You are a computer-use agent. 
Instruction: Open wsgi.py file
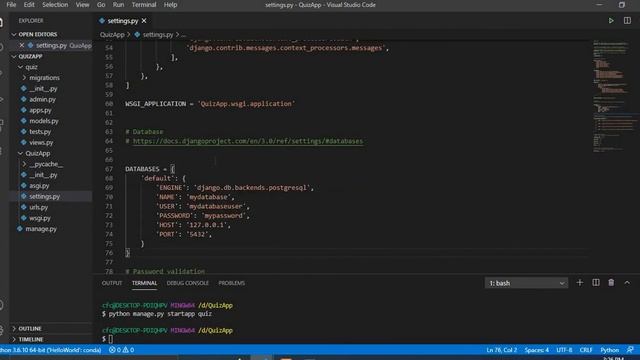pyautogui.click(x=40, y=218)
